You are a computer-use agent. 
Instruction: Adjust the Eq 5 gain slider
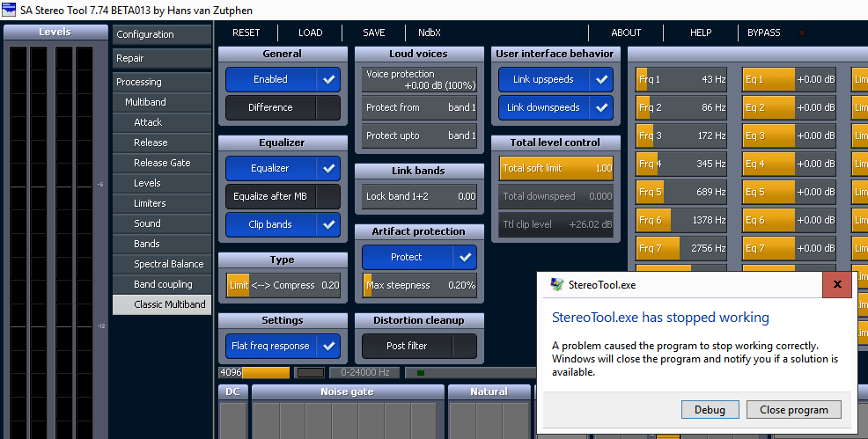pos(790,193)
